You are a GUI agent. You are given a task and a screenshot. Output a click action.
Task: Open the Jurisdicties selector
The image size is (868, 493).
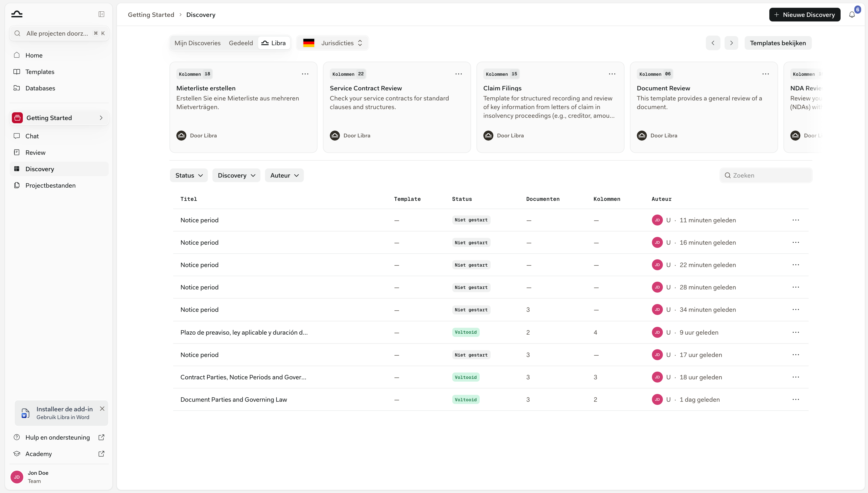[x=332, y=43]
